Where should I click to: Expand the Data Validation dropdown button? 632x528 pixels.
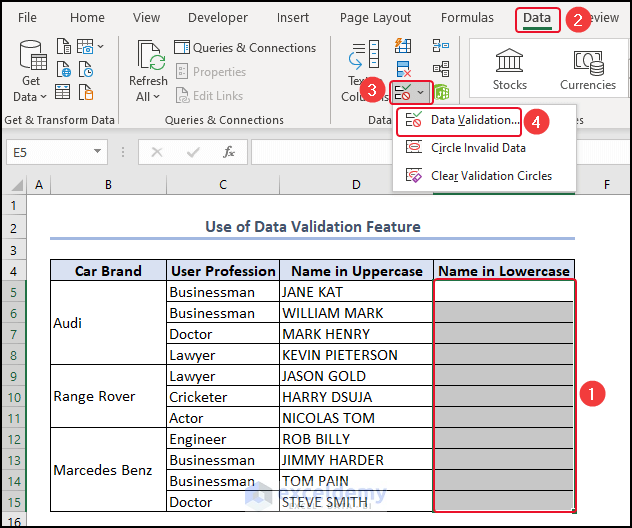421,93
